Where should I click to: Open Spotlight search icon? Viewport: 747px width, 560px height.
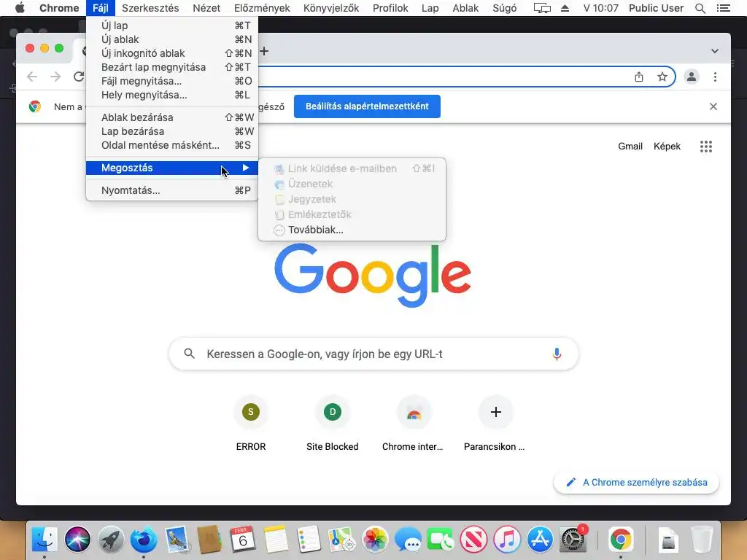tap(700, 8)
